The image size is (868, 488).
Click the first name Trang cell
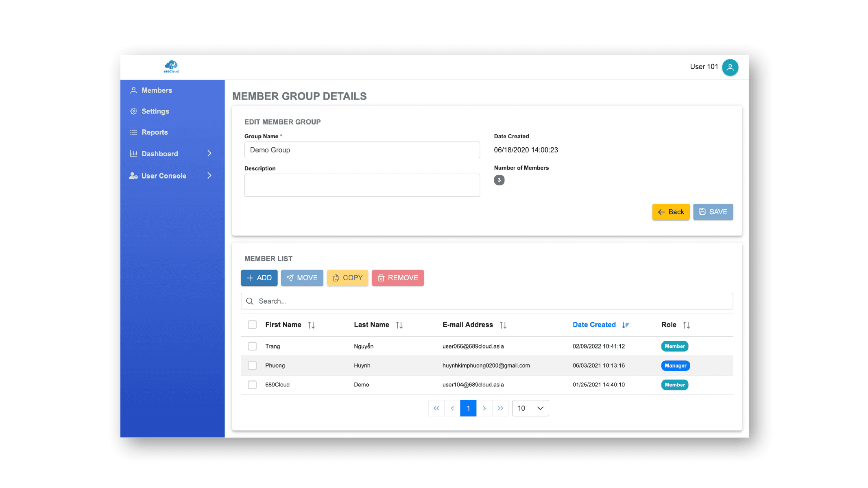tap(273, 346)
